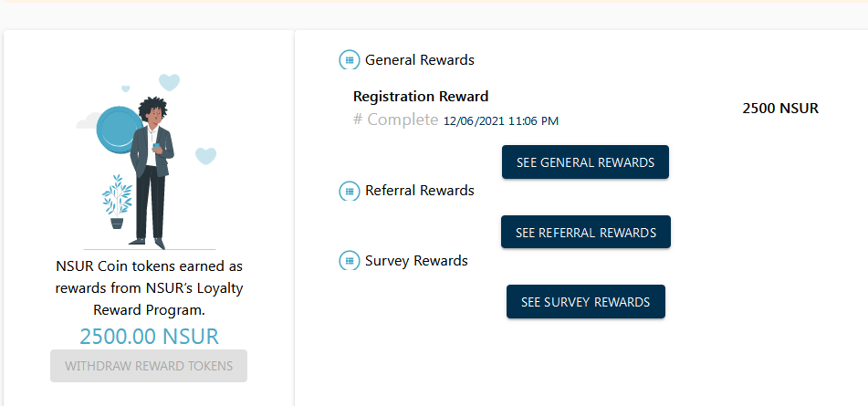Click the potted plant in the illustration
Image resolution: width=868 pixels, height=406 pixels.
(117, 203)
